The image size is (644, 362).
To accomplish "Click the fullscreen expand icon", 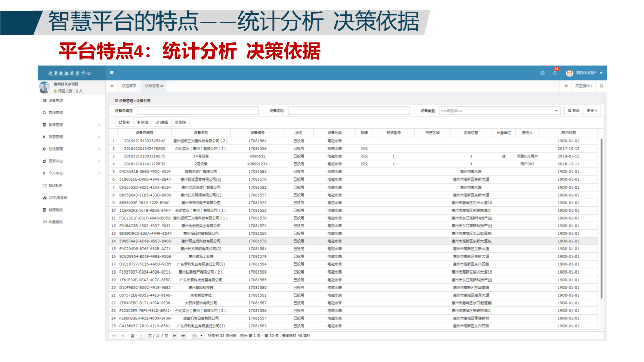I will (601, 86).
